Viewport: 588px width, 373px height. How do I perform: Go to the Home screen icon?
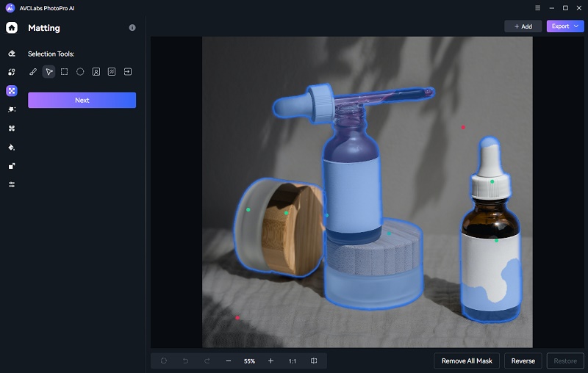[x=12, y=28]
